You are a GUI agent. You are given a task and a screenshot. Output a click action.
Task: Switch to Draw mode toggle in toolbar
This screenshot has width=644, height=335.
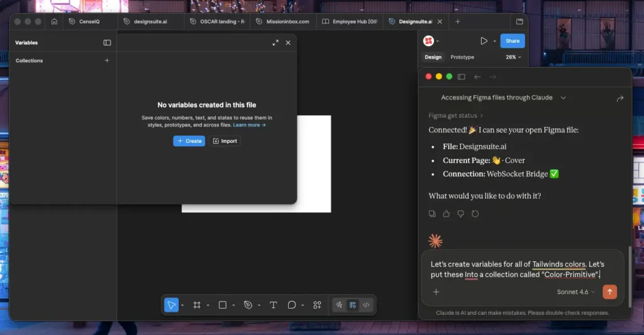tap(339, 305)
